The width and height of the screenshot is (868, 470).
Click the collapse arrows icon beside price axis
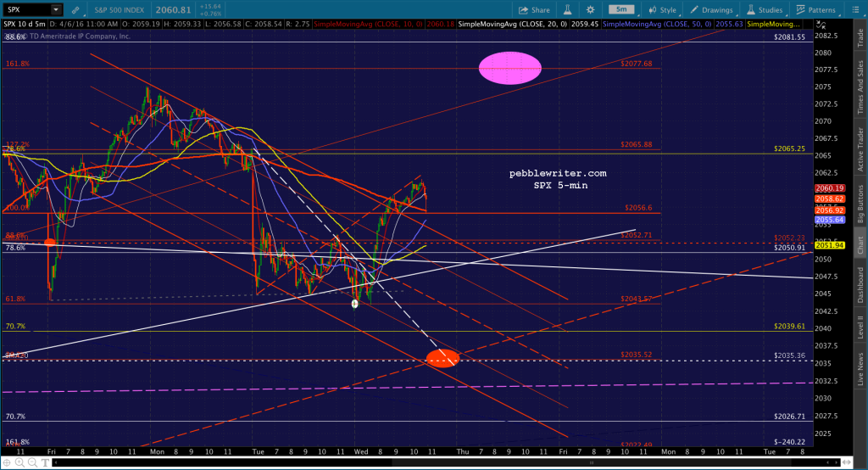pyautogui.click(x=821, y=25)
